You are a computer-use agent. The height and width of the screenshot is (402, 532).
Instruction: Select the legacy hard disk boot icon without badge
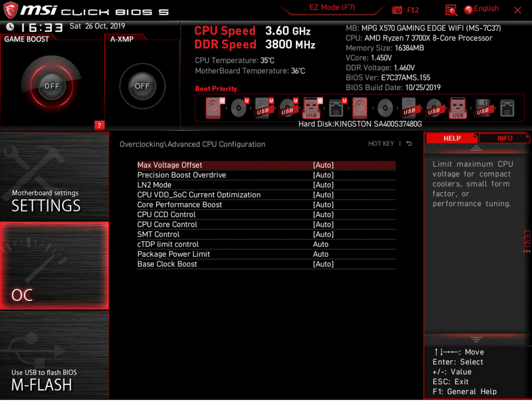(x=360, y=108)
